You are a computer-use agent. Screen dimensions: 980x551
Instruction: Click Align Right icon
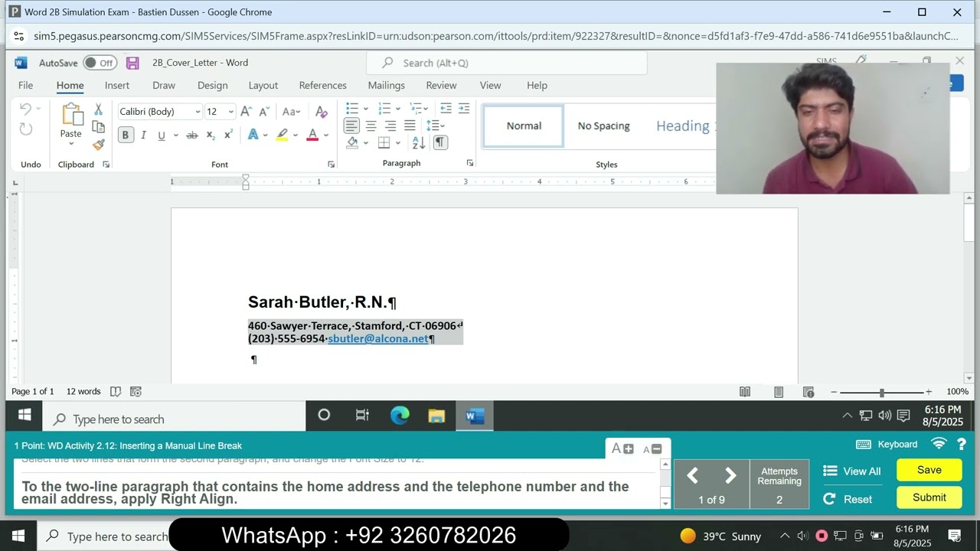coord(390,126)
